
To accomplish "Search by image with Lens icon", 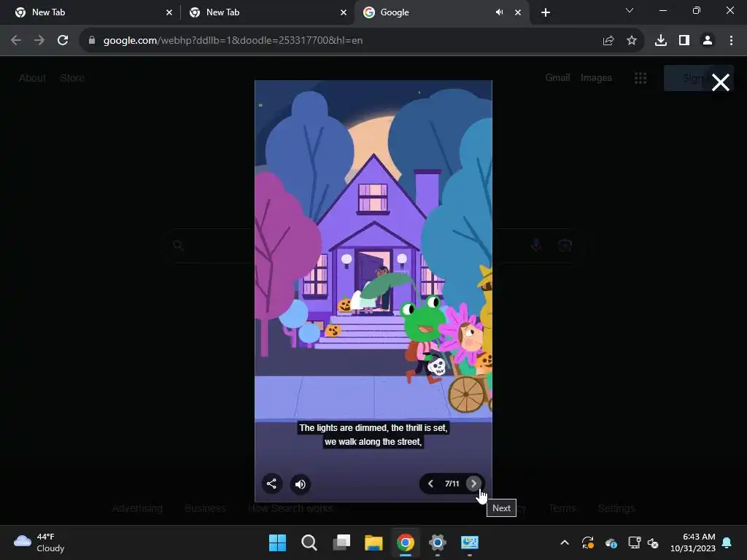I will pos(565,245).
